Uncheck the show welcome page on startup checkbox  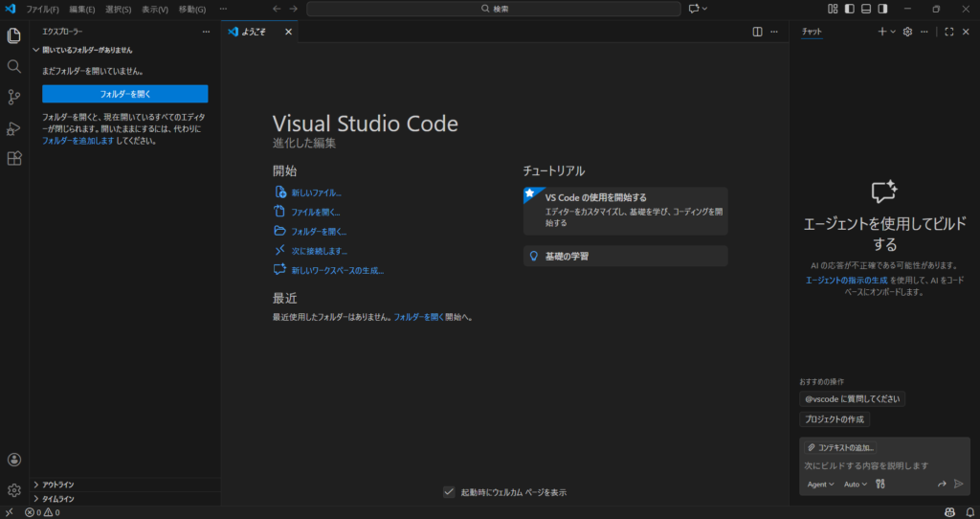(x=449, y=492)
